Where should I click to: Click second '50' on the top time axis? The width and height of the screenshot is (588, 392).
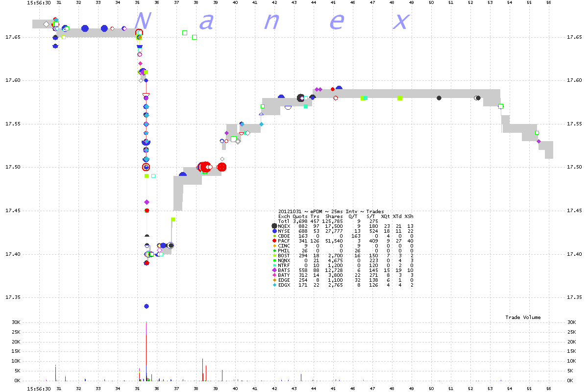tap(431, 3)
